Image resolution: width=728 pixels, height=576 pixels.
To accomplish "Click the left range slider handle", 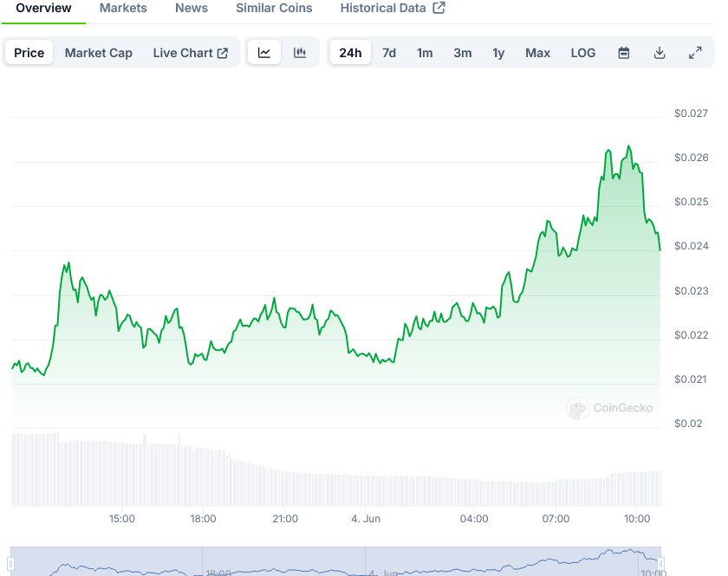I will (x=11, y=565).
